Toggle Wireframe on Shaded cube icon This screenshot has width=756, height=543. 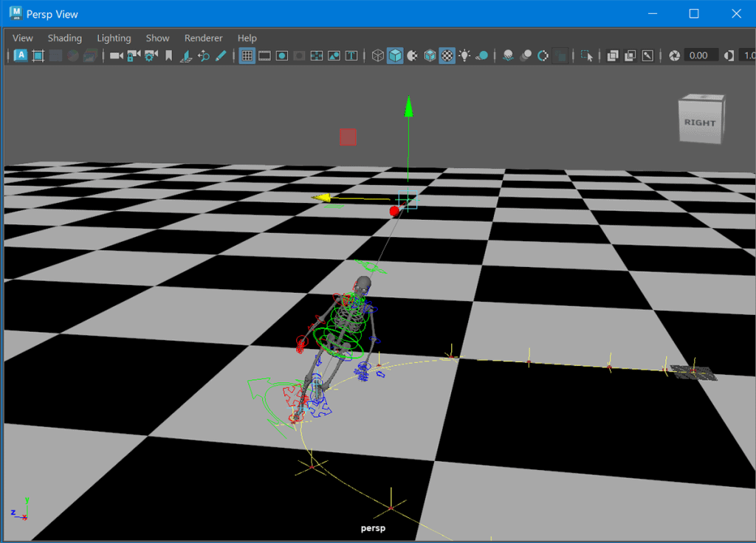[430, 55]
